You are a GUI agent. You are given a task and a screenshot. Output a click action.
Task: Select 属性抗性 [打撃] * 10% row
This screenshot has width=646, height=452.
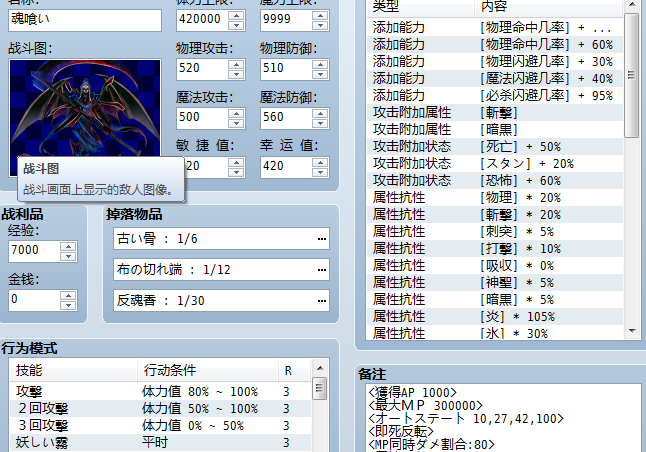point(494,248)
